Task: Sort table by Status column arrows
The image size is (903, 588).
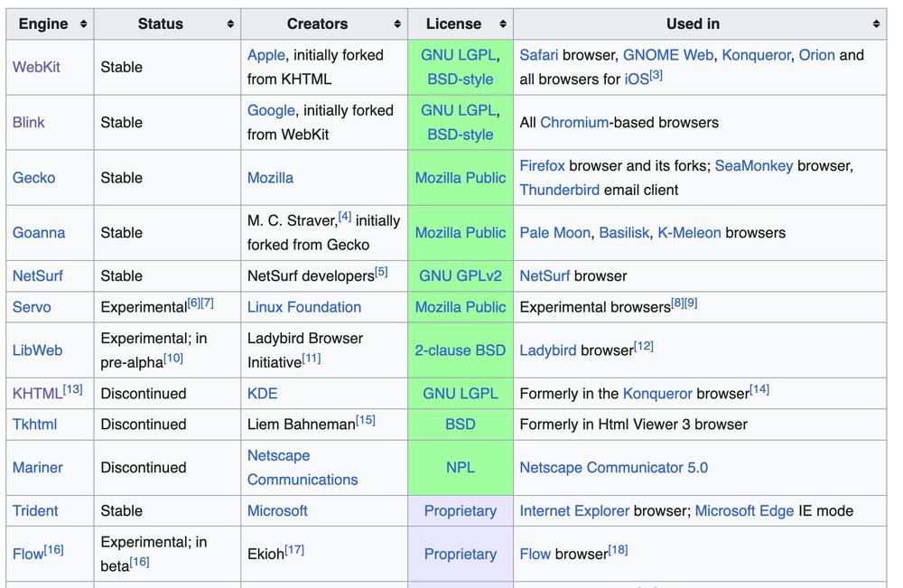Action: pos(230,24)
